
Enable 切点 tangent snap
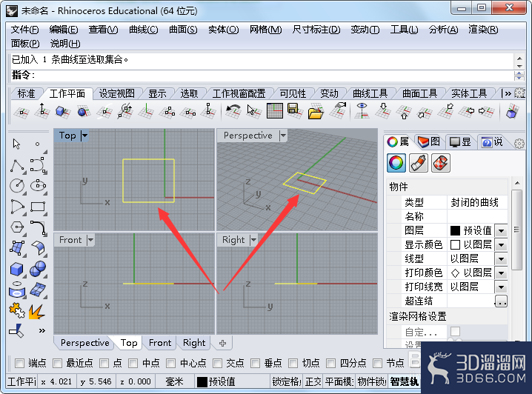(x=293, y=363)
